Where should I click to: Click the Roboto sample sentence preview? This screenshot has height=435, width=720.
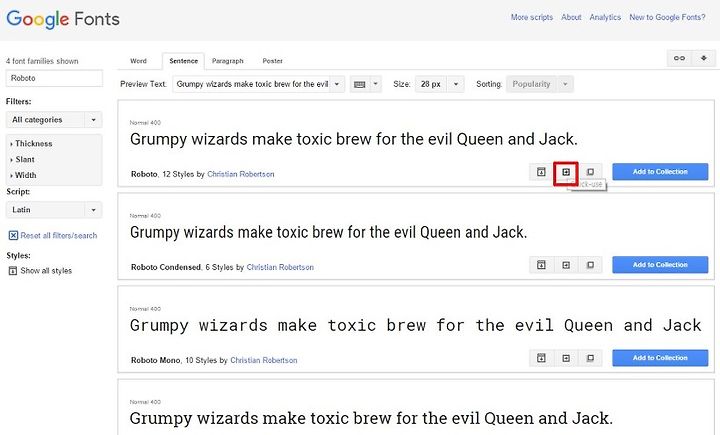(x=354, y=139)
